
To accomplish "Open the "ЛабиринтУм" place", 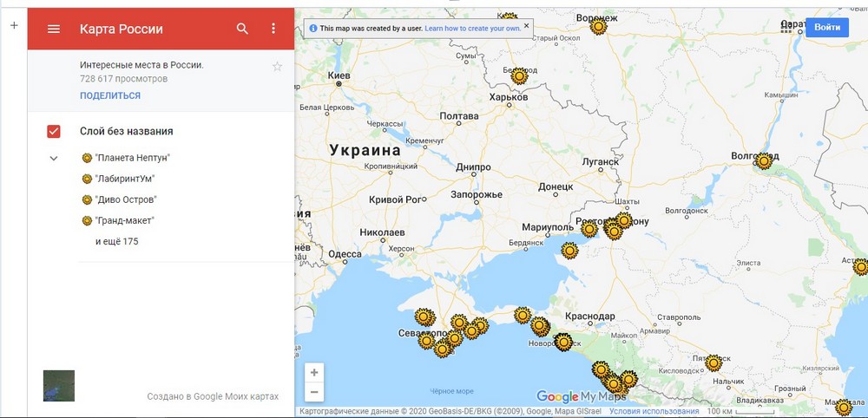I will (x=124, y=180).
